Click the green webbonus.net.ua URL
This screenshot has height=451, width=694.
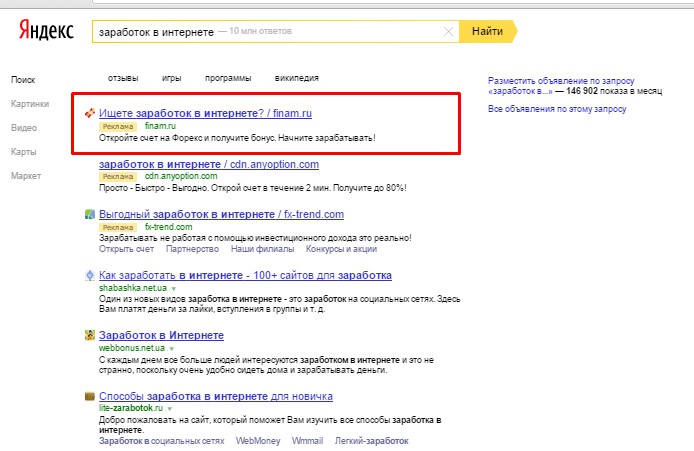[132, 348]
